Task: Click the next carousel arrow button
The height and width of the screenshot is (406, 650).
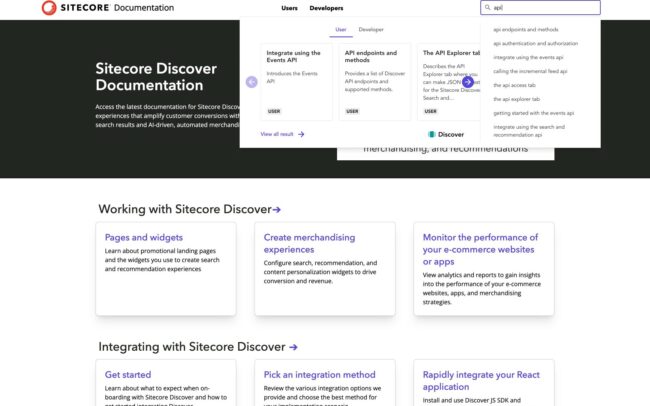Action: point(467,81)
